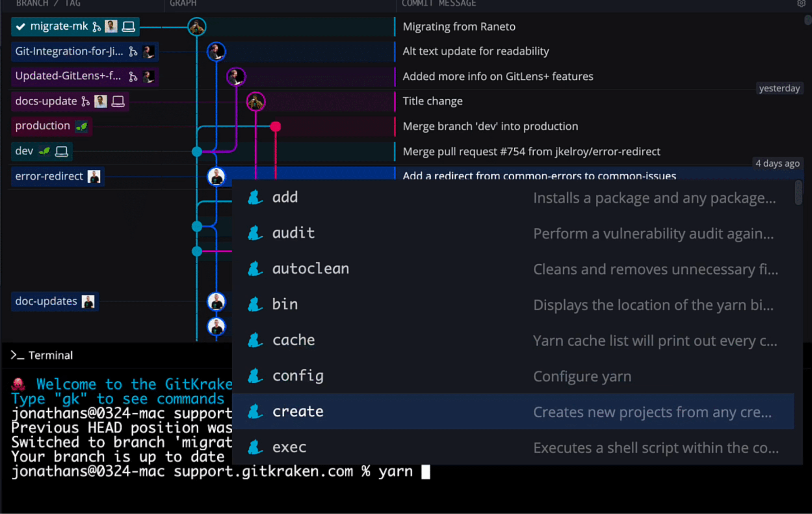This screenshot has width=812, height=514.
Task: Select the autoclean autocomplete suggestion
Action: click(513, 269)
